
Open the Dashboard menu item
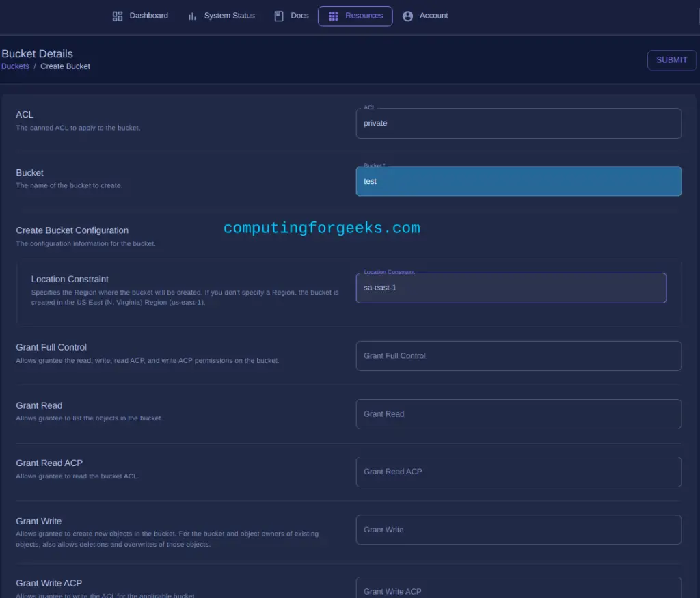[x=140, y=16]
